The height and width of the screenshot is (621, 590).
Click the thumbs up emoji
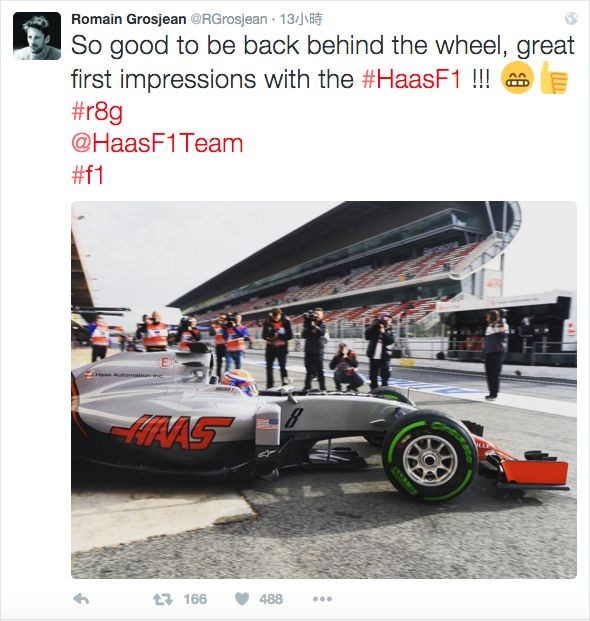click(x=554, y=78)
